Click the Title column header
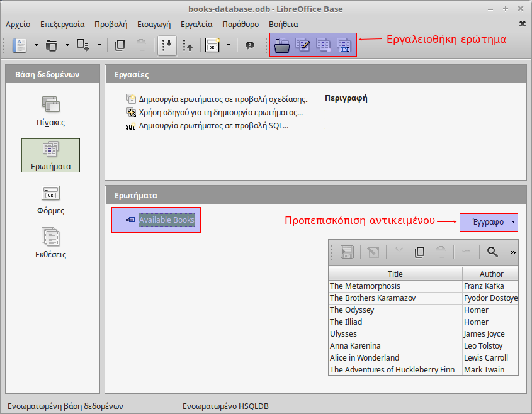This screenshot has width=532, height=414. [x=395, y=274]
